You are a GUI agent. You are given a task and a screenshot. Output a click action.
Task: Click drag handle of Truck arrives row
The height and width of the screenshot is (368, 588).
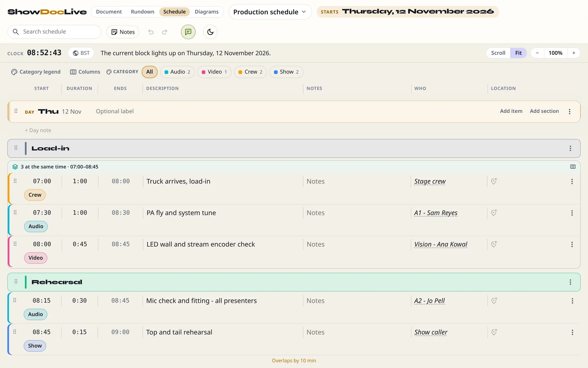click(x=15, y=181)
